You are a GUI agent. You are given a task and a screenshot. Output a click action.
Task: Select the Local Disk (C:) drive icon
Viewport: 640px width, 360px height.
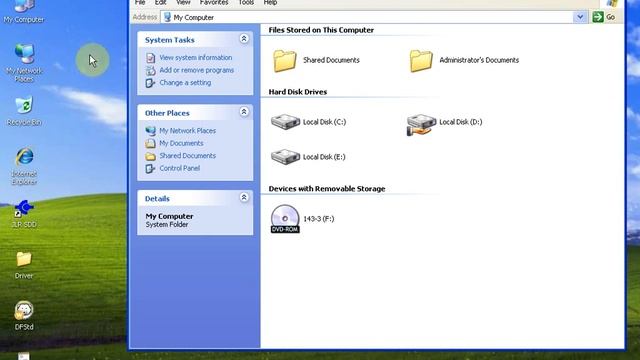point(285,122)
